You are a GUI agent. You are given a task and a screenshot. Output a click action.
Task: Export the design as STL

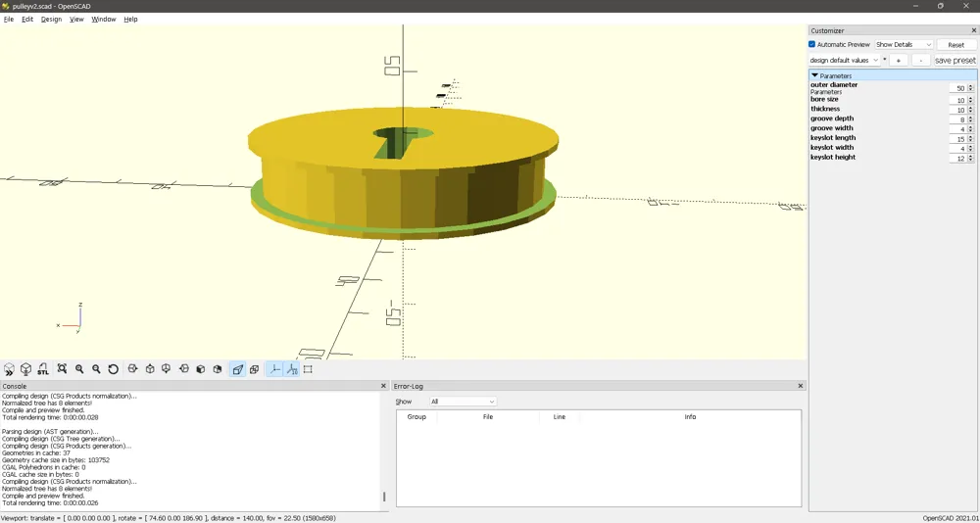[x=42, y=369]
